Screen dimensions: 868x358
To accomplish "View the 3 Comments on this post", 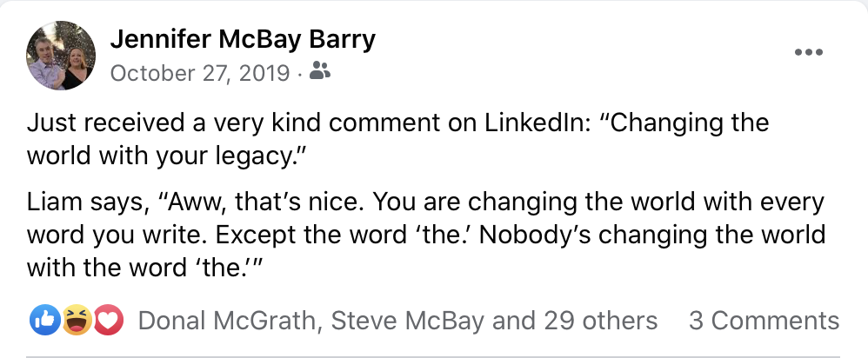I will click(x=764, y=322).
